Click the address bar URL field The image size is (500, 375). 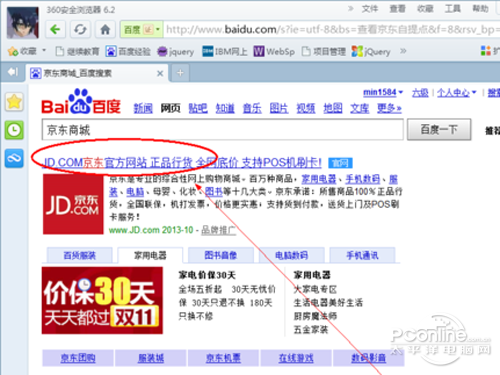coord(332,30)
